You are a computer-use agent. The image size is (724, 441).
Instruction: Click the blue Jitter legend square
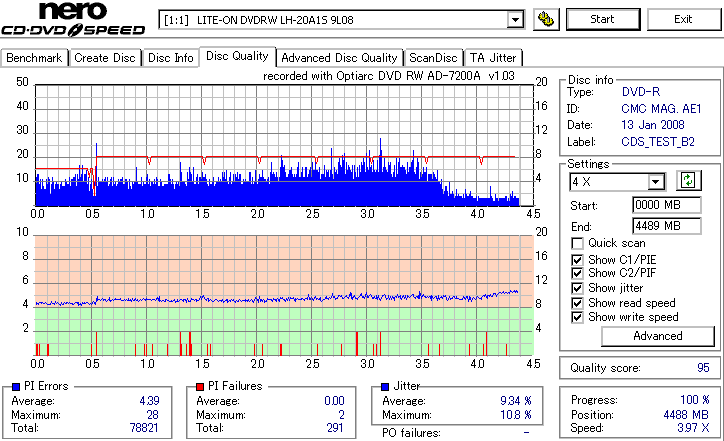click(x=385, y=387)
